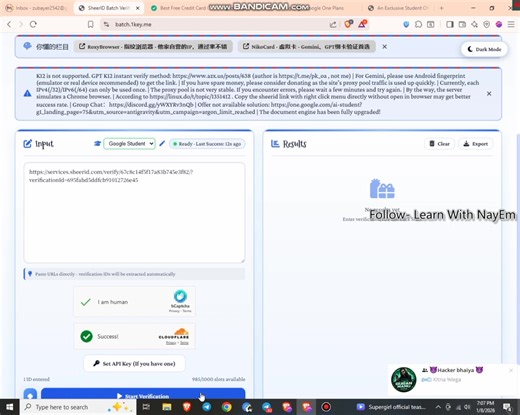Open the Windows Start menu
This screenshot has width=520, height=415.
point(10,407)
